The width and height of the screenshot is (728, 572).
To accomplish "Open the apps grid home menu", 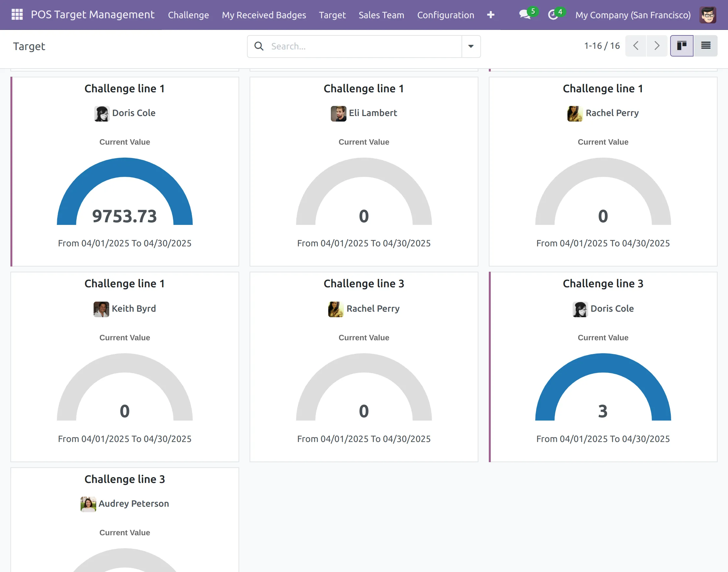I will pos(17,14).
